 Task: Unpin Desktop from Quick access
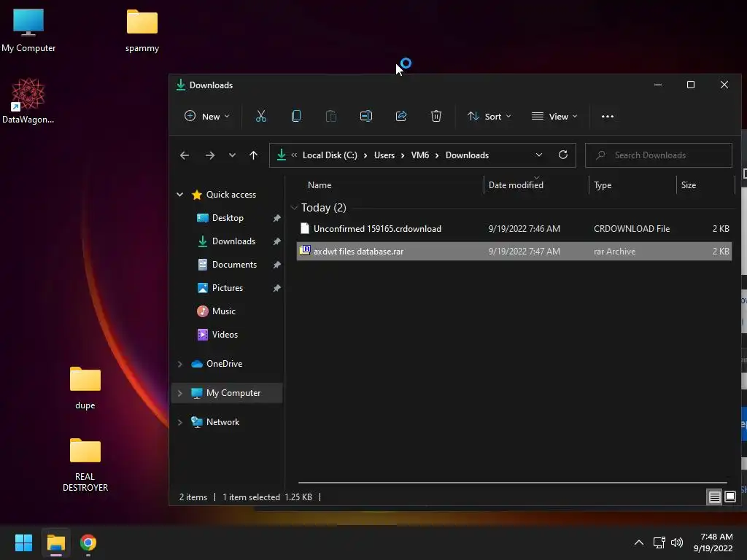276,218
